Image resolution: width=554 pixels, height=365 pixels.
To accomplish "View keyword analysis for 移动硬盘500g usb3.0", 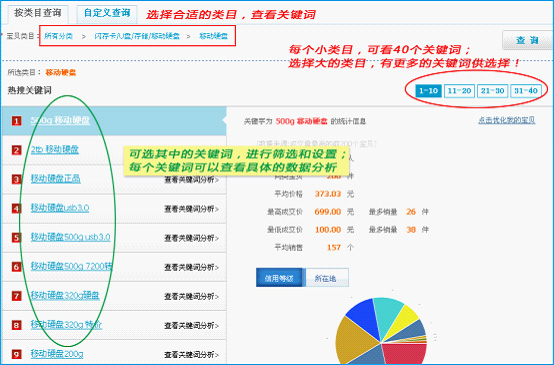I will click(x=191, y=238).
